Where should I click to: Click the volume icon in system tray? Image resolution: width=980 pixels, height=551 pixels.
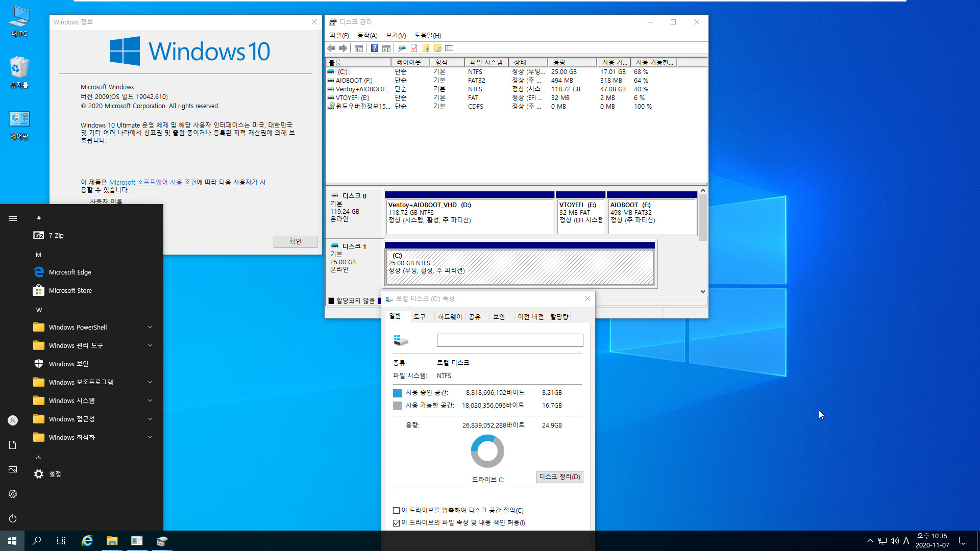(894, 541)
